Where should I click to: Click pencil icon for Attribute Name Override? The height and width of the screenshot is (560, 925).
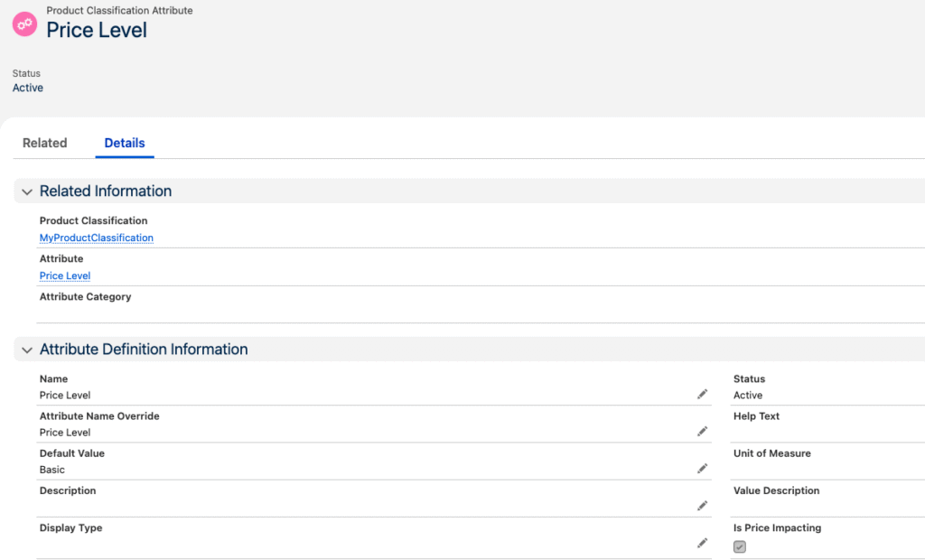click(x=702, y=432)
